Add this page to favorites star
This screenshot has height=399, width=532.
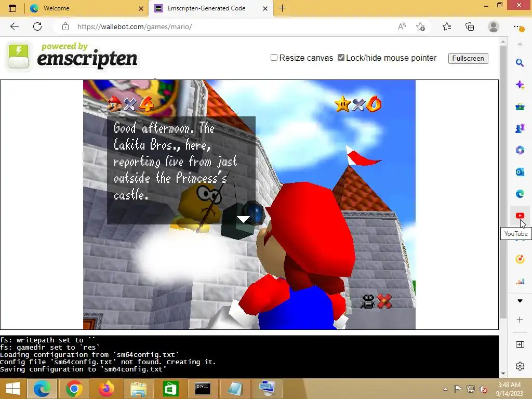pyautogui.click(x=420, y=26)
